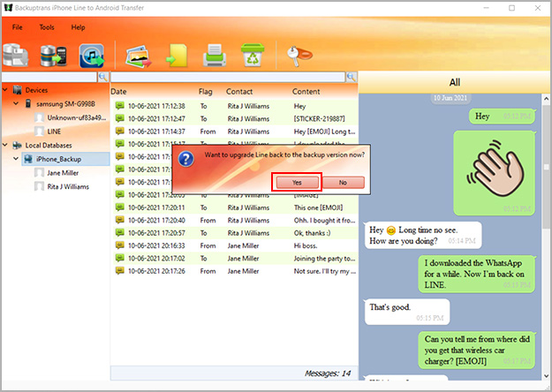Click the transfer database to phone icon
Viewport: 552px width, 392px height.
(x=55, y=57)
